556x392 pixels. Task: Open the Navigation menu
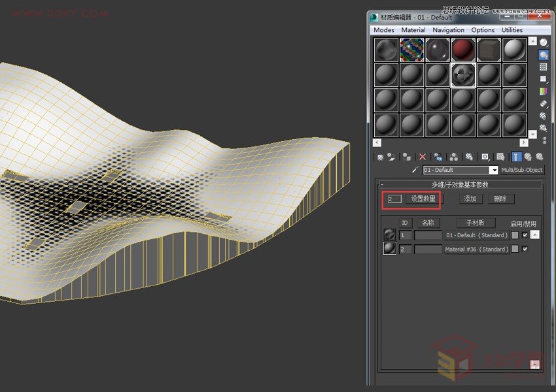point(448,30)
